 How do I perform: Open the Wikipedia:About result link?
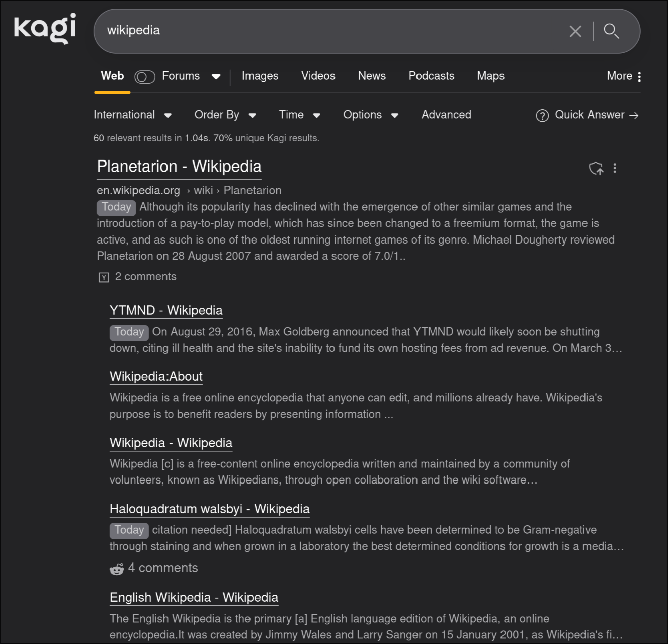(x=156, y=376)
